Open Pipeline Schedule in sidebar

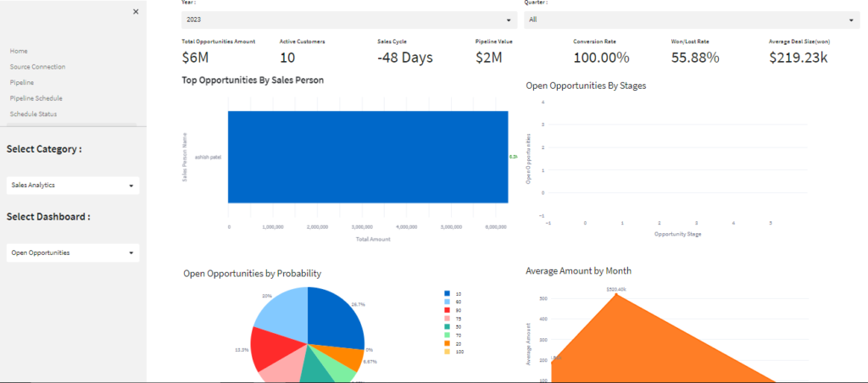(x=36, y=98)
